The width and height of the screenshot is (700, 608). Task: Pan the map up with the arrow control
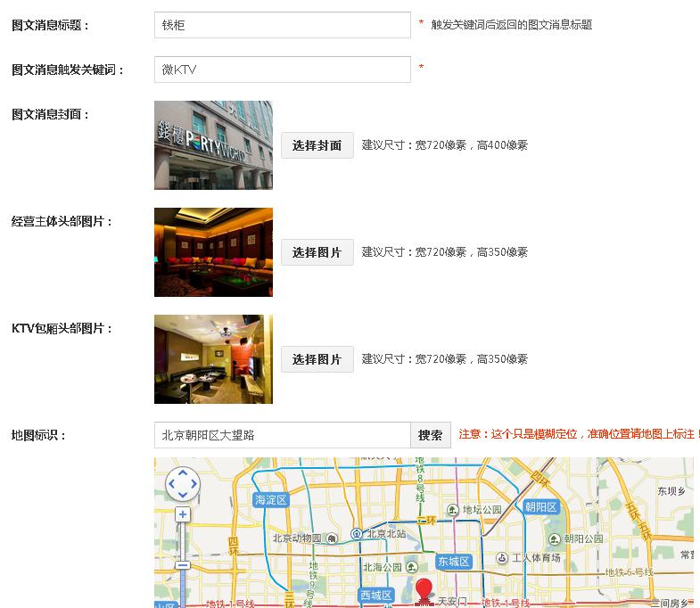pyautogui.click(x=183, y=473)
